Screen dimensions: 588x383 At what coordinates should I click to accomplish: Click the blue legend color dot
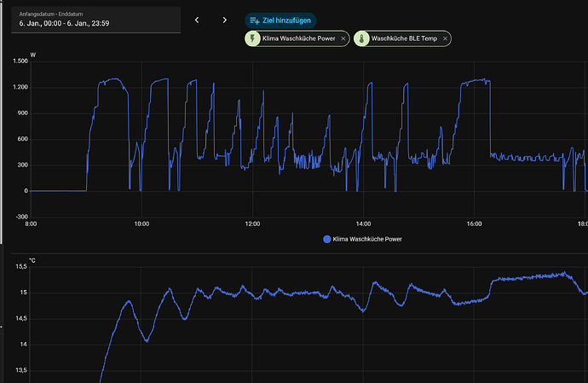coord(327,240)
